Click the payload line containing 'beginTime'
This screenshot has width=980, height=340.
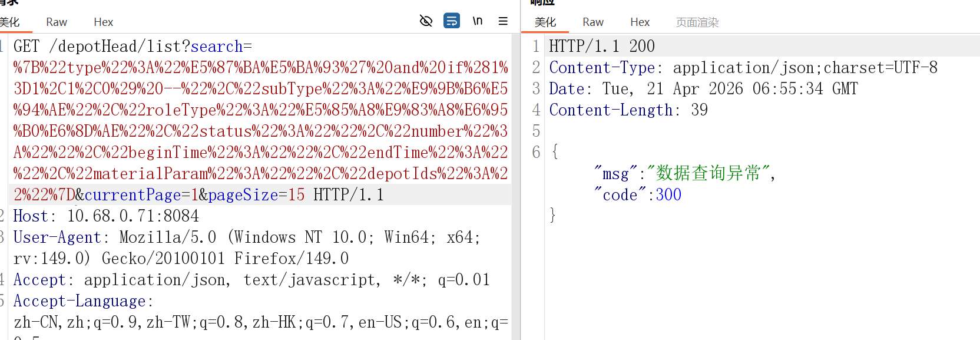click(x=261, y=152)
